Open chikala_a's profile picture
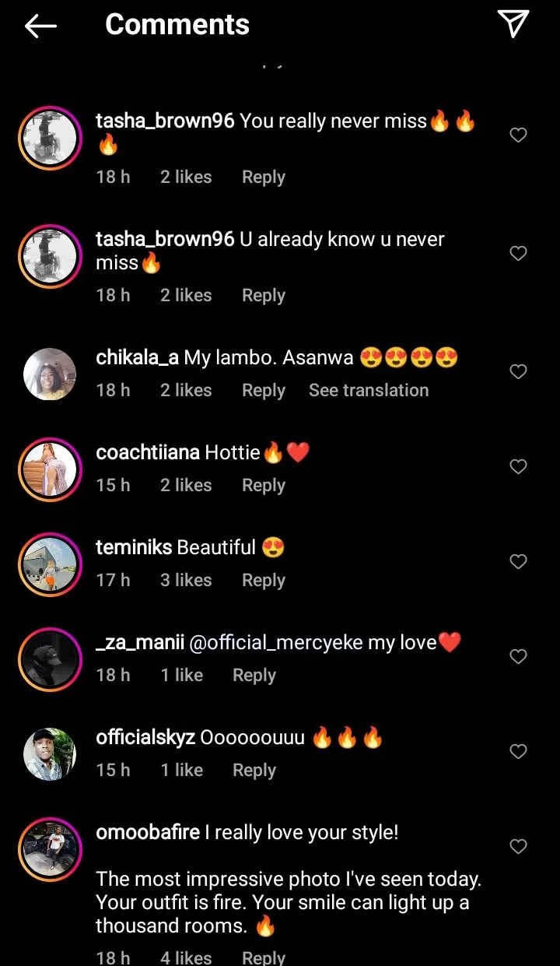The height and width of the screenshot is (966, 560). (50, 374)
